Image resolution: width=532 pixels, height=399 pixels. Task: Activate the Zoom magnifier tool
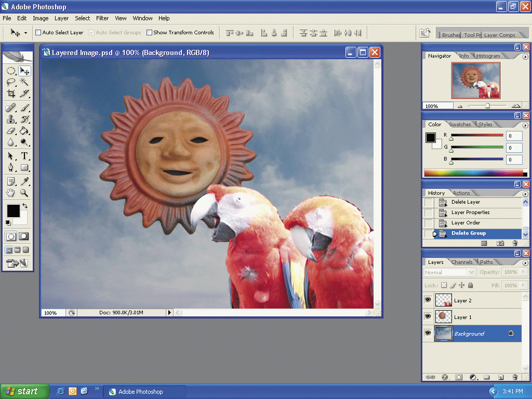[24, 193]
